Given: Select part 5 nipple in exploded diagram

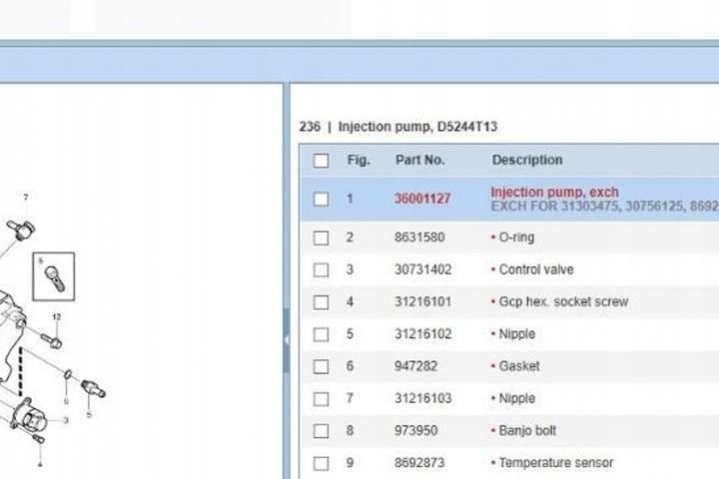Looking at the screenshot, I should click(x=93, y=385).
